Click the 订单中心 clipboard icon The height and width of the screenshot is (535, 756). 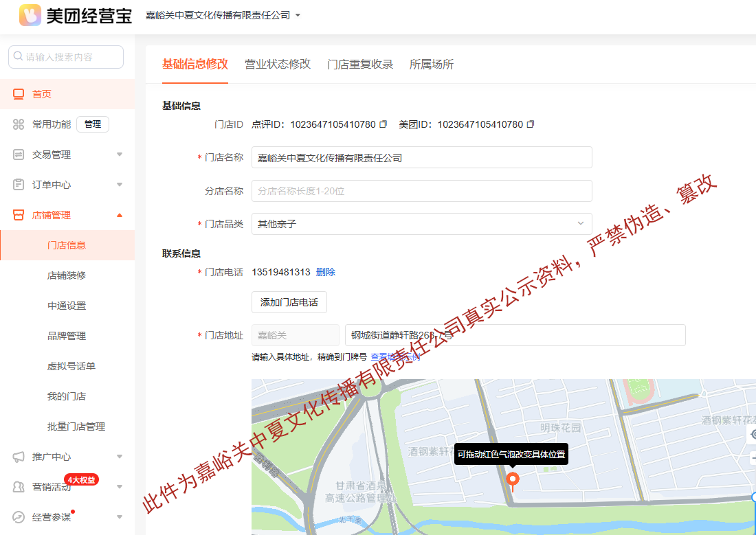point(19,185)
